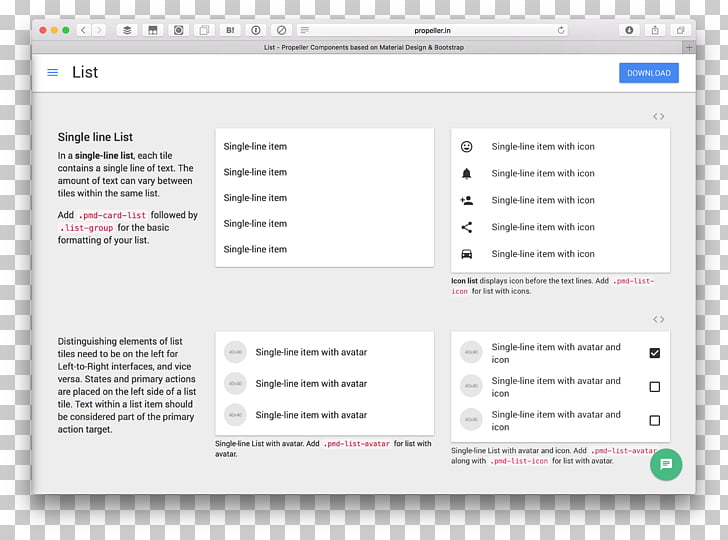This screenshot has height=540, width=728.
Task: Click the 'Single line List' heading
Action: (95, 137)
